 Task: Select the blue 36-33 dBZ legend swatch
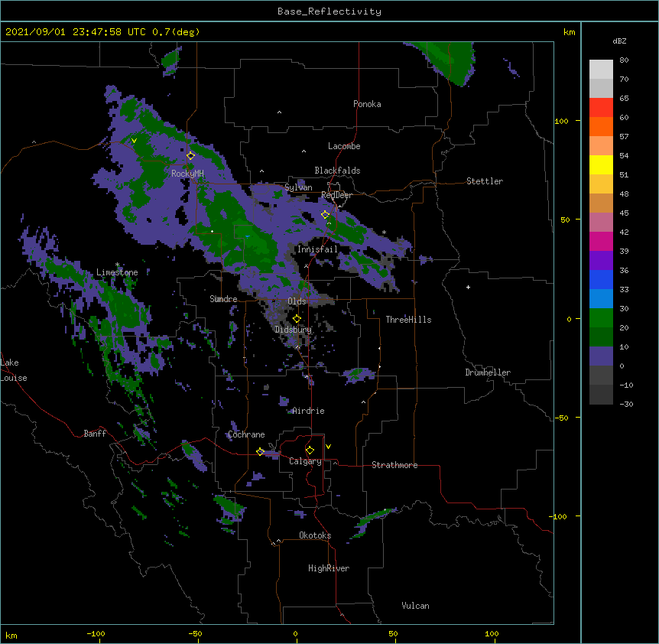[x=601, y=279]
